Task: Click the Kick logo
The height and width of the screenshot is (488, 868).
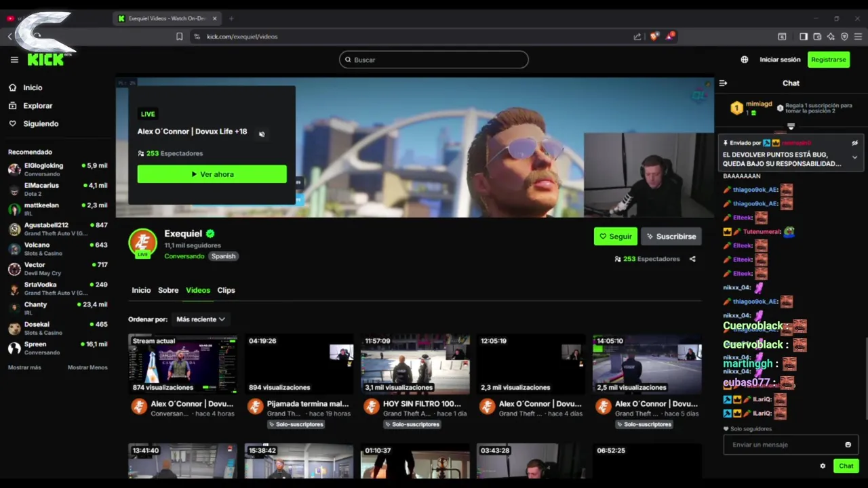Action: [46, 60]
